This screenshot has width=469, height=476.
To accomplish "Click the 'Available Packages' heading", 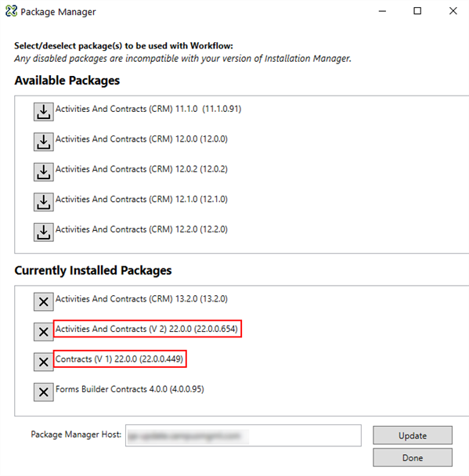I will pyautogui.click(x=67, y=81).
